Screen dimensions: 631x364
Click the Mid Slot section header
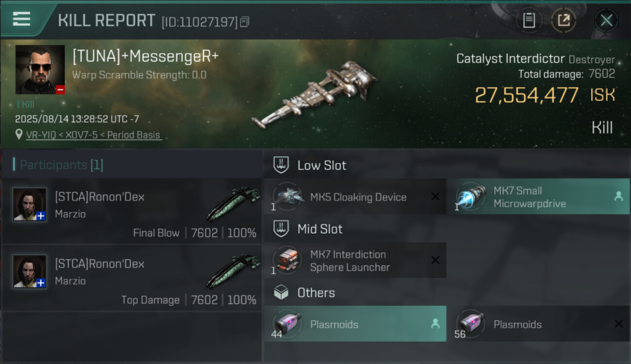tap(319, 229)
